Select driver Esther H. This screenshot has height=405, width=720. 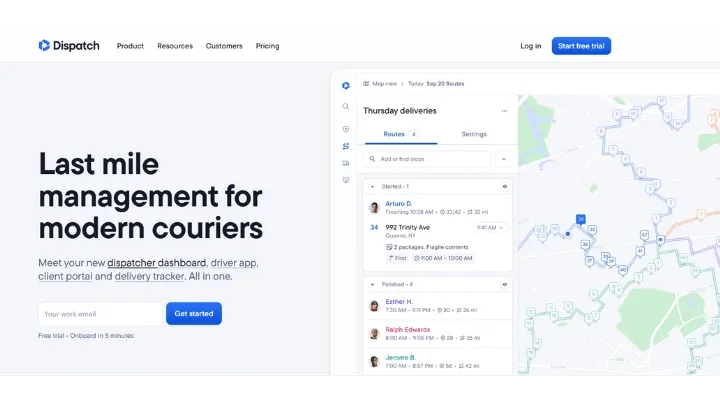pos(399,302)
